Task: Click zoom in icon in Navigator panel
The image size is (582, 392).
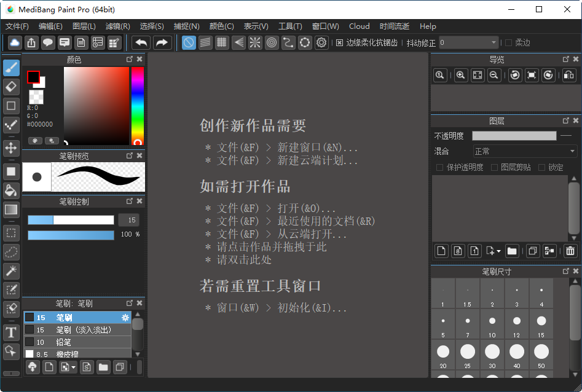Action: [x=461, y=76]
